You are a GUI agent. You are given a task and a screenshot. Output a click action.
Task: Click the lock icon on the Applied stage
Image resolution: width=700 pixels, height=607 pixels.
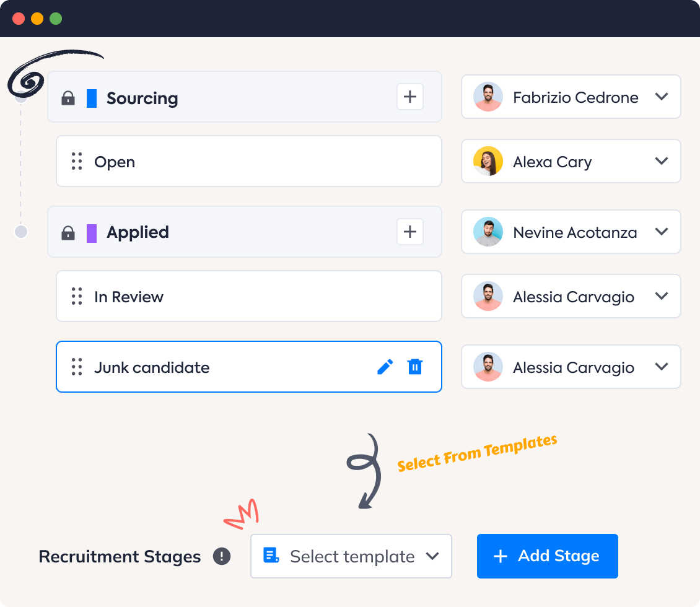click(68, 232)
